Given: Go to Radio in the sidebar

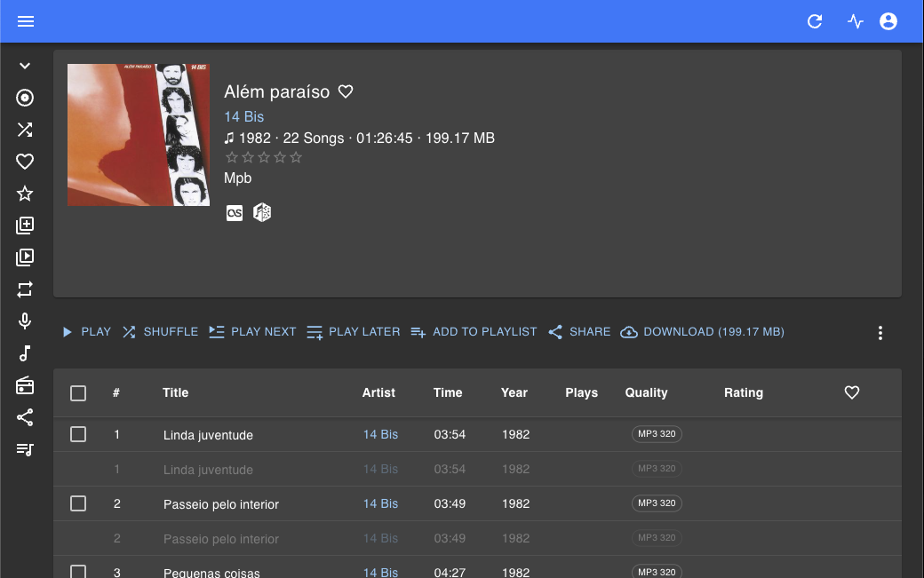Looking at the screenshot, I should pyautogui.click(x=25, y=385).
